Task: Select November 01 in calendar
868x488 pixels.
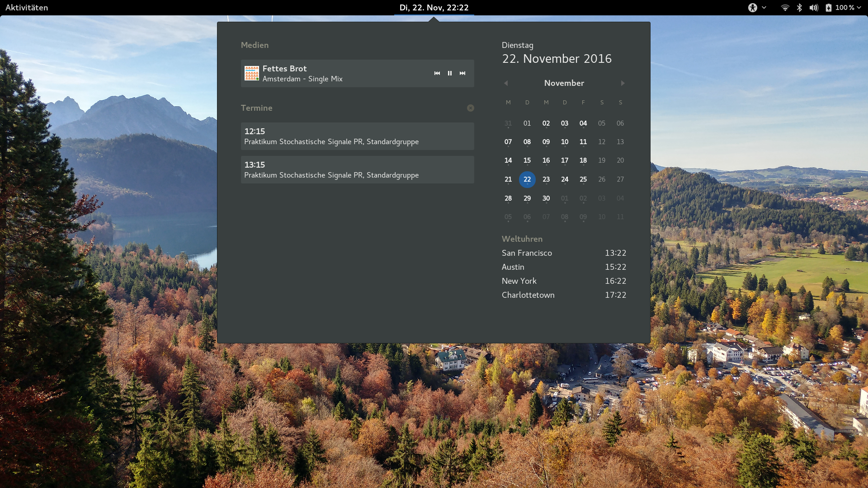Action: 527,123
